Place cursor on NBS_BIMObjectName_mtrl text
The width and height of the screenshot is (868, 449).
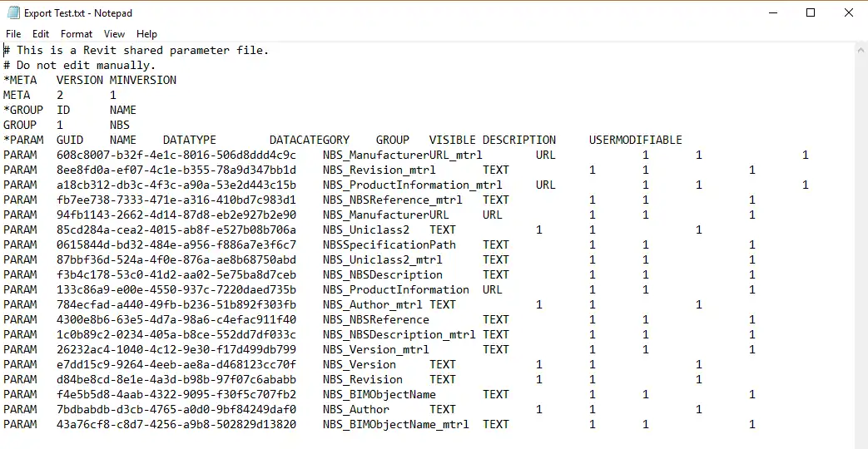click(x=395, y=424)
